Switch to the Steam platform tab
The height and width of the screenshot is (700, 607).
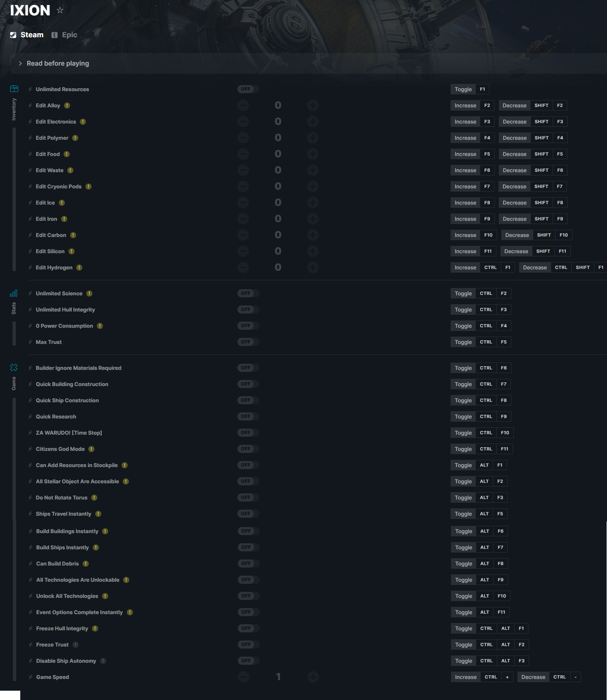tap(27, 35)
